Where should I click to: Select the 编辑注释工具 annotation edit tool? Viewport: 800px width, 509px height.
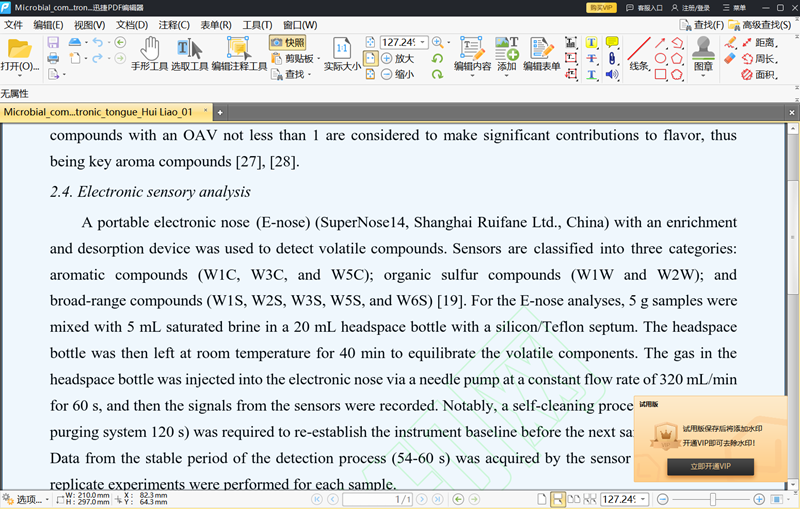[239, 54]
